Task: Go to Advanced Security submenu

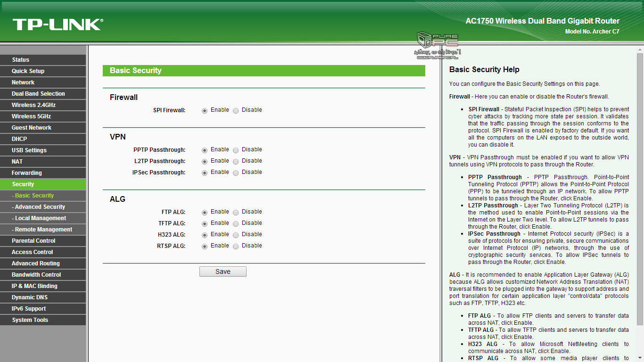Action: point(43,207)
